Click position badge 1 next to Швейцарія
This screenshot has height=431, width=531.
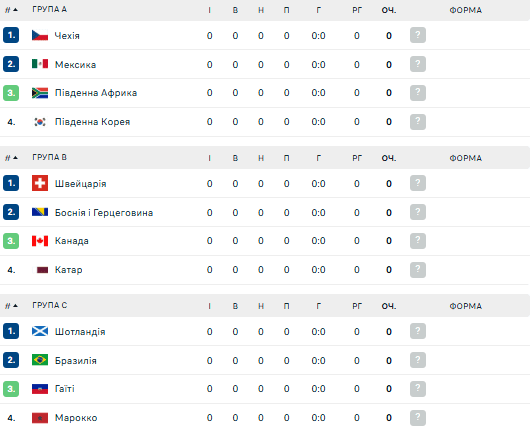pos(11,183)
